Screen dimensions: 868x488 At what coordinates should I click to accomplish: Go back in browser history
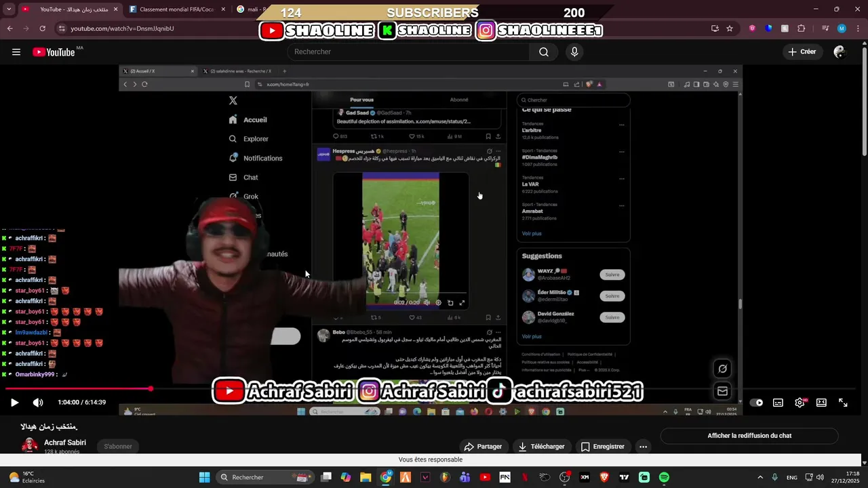pyautogui.click(x=9, y=28)
